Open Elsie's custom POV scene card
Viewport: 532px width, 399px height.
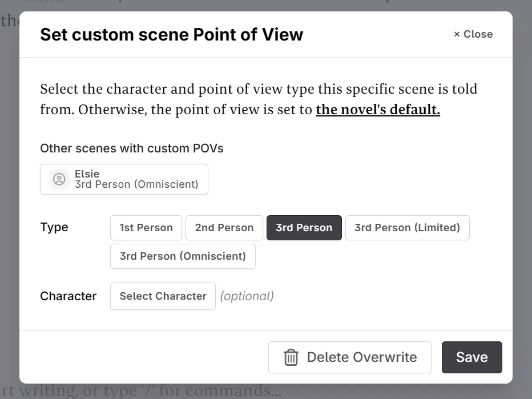(124, 179)
